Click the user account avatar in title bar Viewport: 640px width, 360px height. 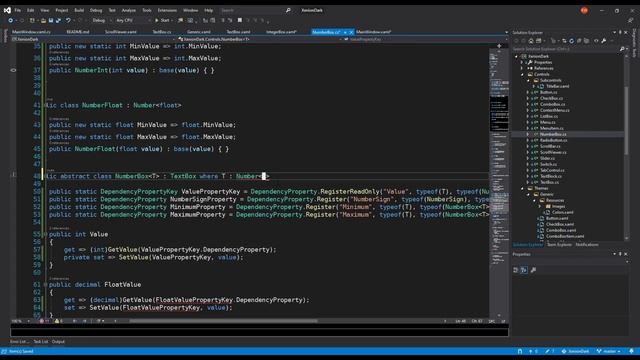[x=584, y=10]
